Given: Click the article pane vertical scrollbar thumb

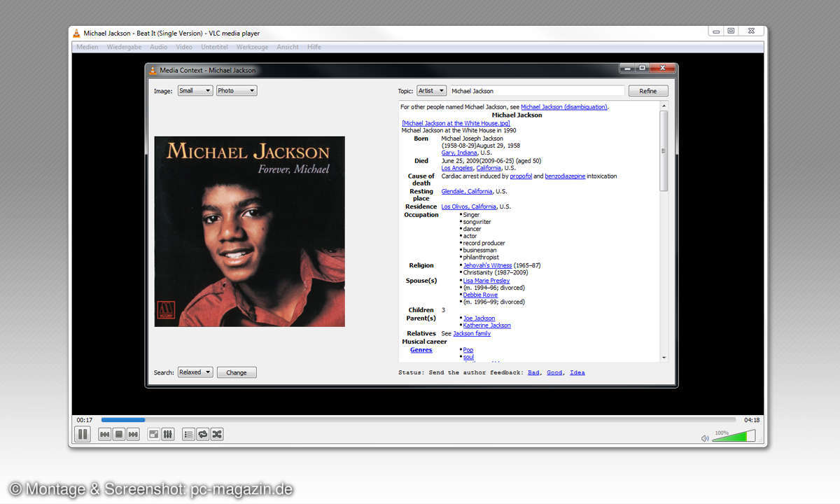Looking at the screenshot, I should coord(664,150).
